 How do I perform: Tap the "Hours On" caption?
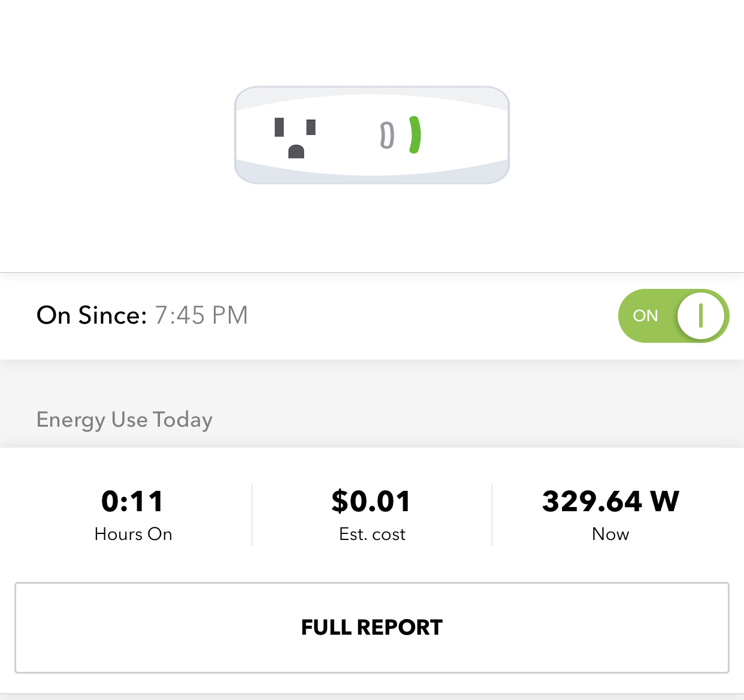click(133, 534)
